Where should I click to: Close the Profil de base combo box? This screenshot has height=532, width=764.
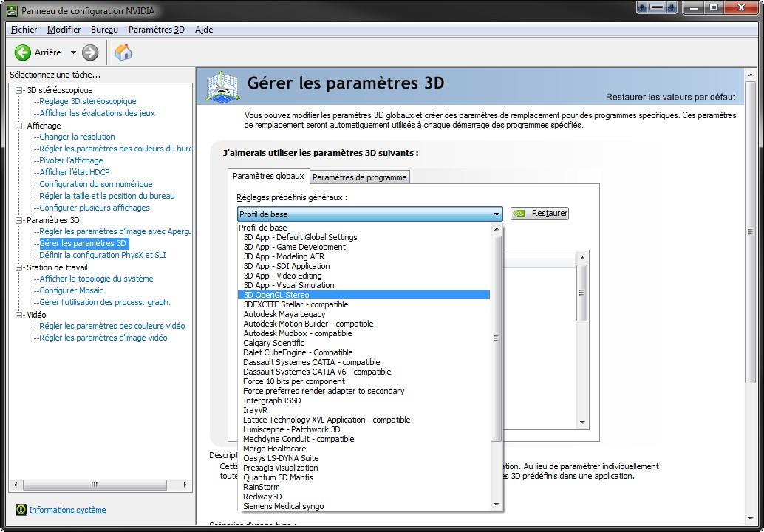(x=497, y=214)
